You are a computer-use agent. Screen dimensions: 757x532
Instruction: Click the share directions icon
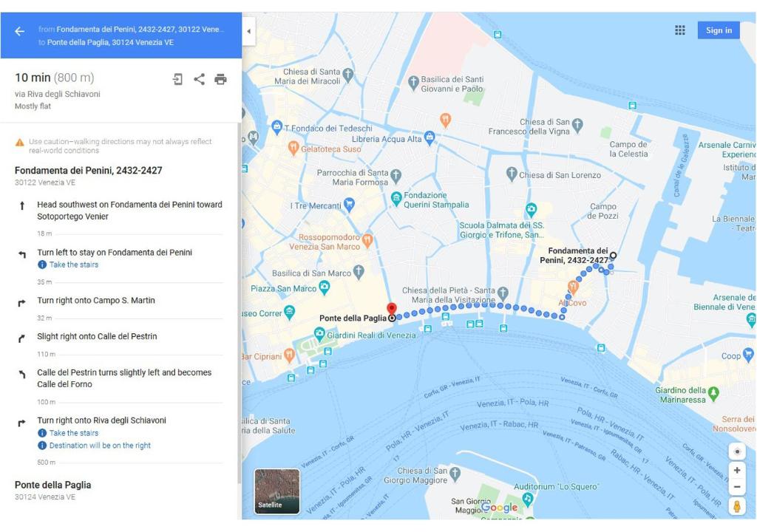[x=200, y=79]
